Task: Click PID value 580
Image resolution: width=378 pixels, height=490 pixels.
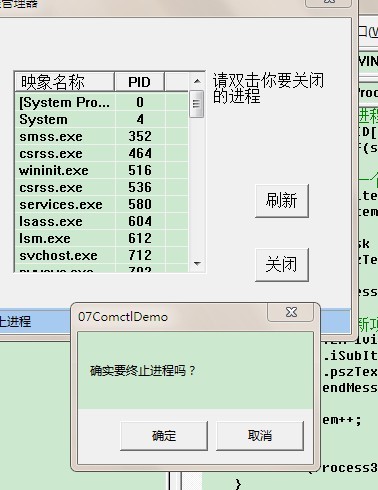Action: pos(140,204)
